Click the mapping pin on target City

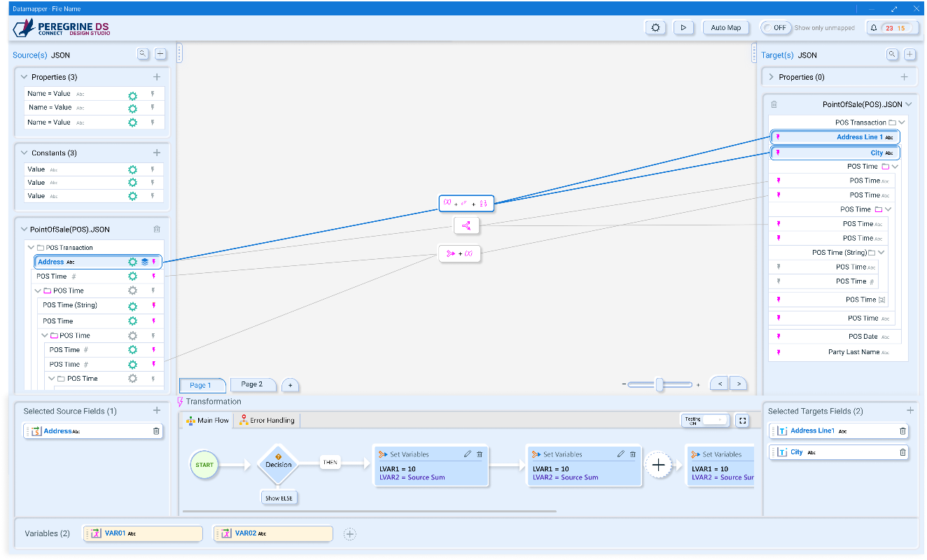coord(778,153)
